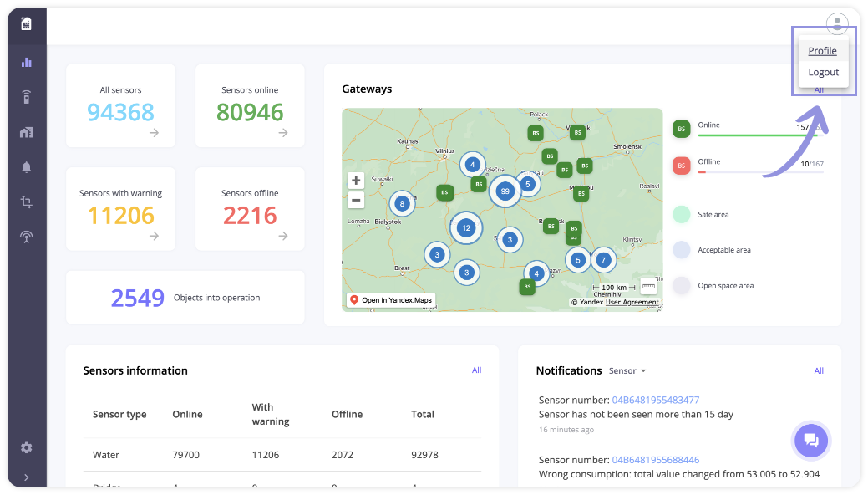Open the gateways antenna icon in sidebar

26,237
